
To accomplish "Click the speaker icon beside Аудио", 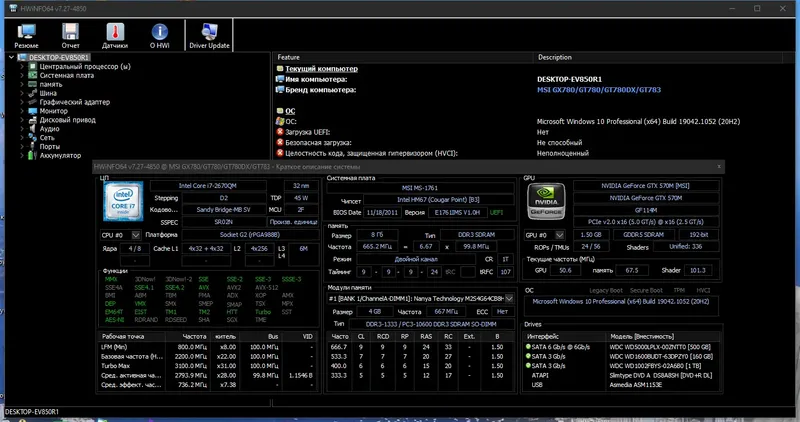I will pos(33,129).
